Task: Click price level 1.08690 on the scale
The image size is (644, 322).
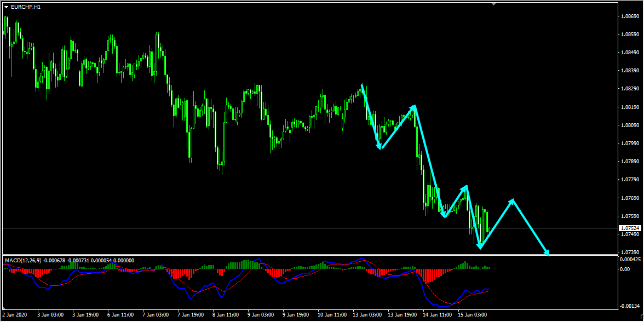Action: click(630, 16)
